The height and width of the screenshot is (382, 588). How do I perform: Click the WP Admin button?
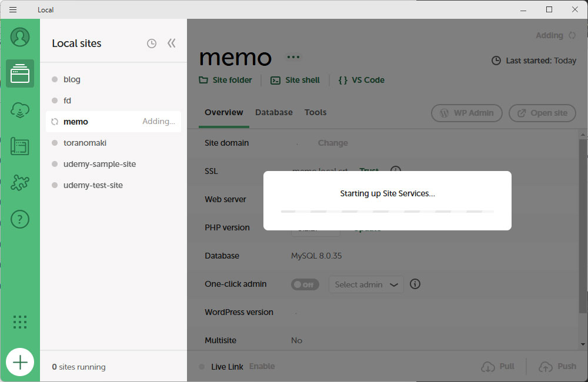[x=467, y=113]
